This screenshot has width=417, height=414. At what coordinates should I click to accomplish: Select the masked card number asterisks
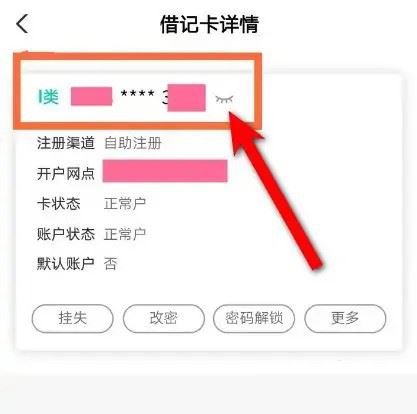click(137, 94)
